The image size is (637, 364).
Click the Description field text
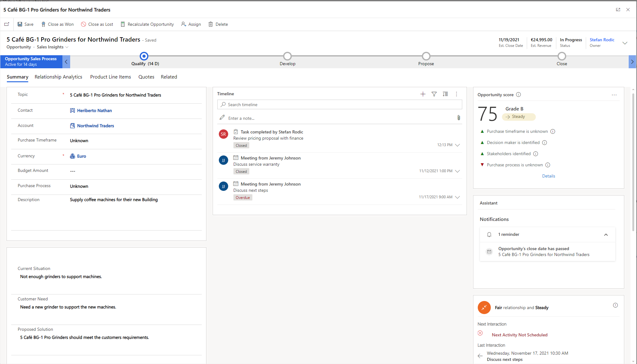pos(114,200)
